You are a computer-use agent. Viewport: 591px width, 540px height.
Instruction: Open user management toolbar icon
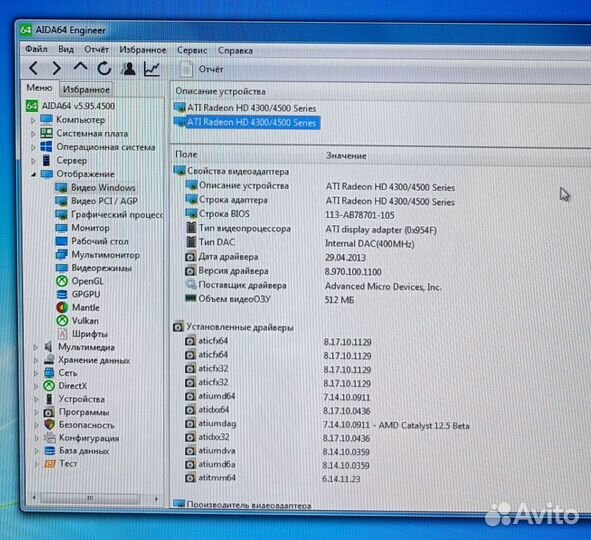click(128, 69)
